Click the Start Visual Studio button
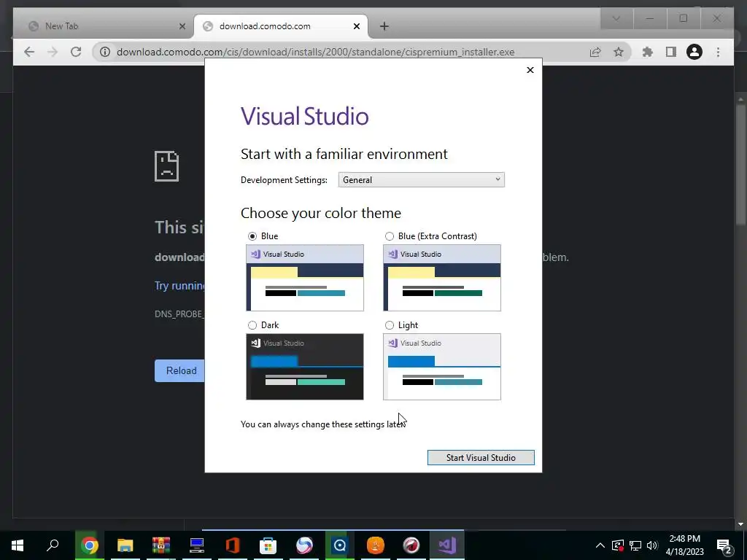 (x=481, y=458)
